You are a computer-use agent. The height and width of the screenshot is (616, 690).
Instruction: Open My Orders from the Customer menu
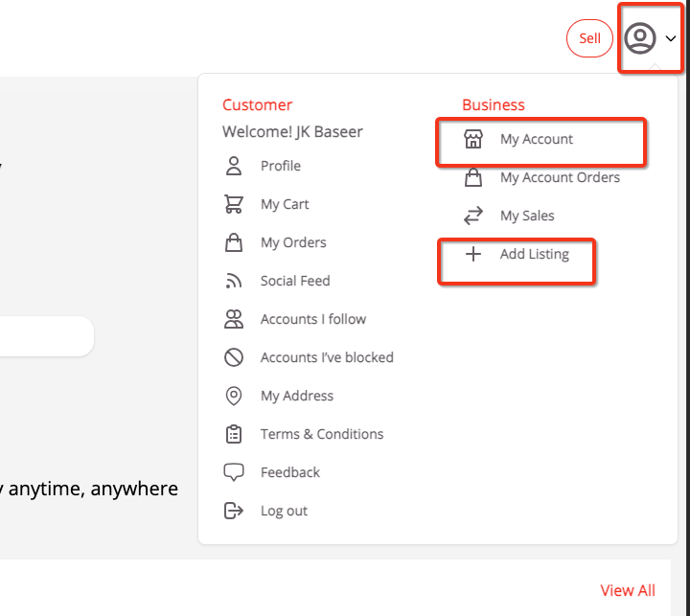coord(293,242)
